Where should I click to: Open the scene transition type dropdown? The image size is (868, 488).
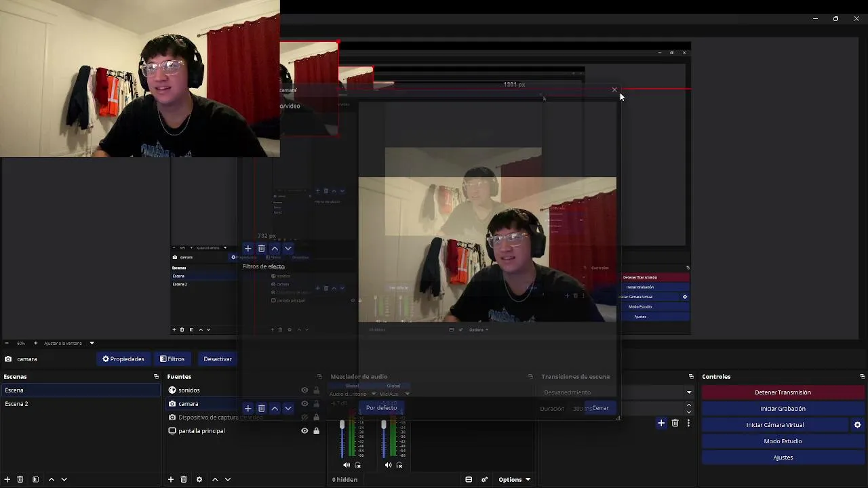(689, 392)
